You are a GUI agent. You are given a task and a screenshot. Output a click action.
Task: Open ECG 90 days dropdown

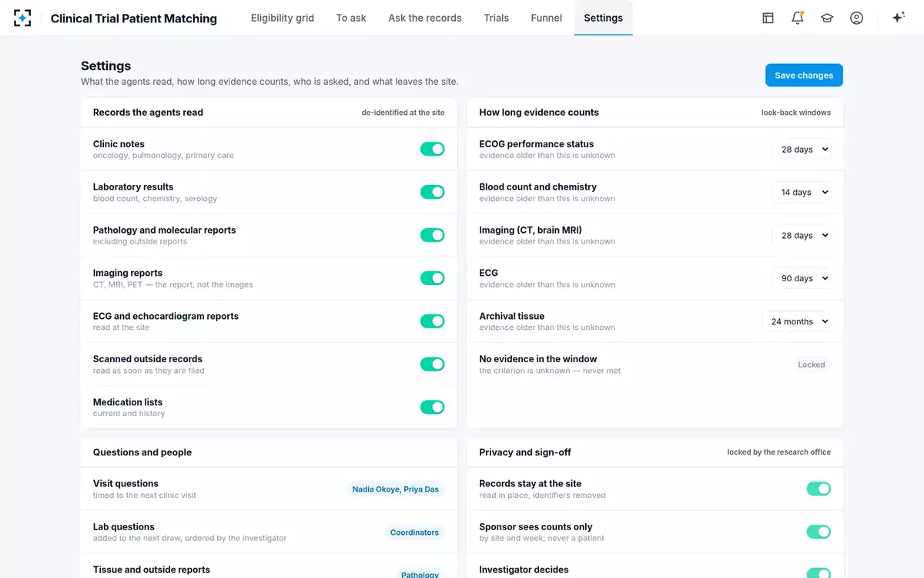point(802,279)
